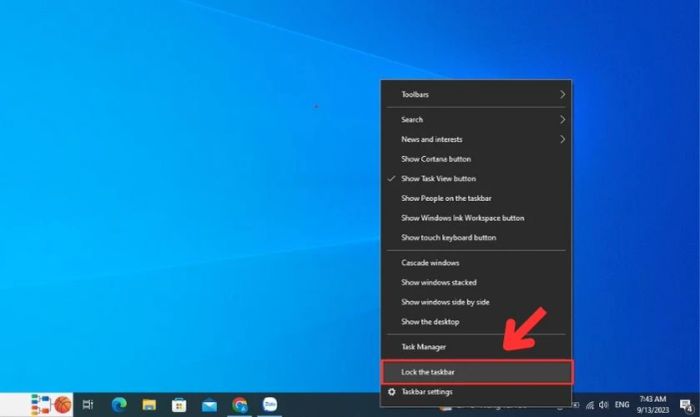Open Task Manager from context menu

pos(424,347)
